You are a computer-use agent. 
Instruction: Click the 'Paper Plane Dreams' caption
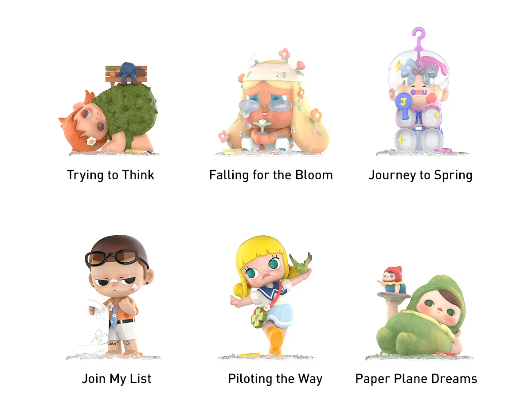pyautogui.click(x=416, y=379)
